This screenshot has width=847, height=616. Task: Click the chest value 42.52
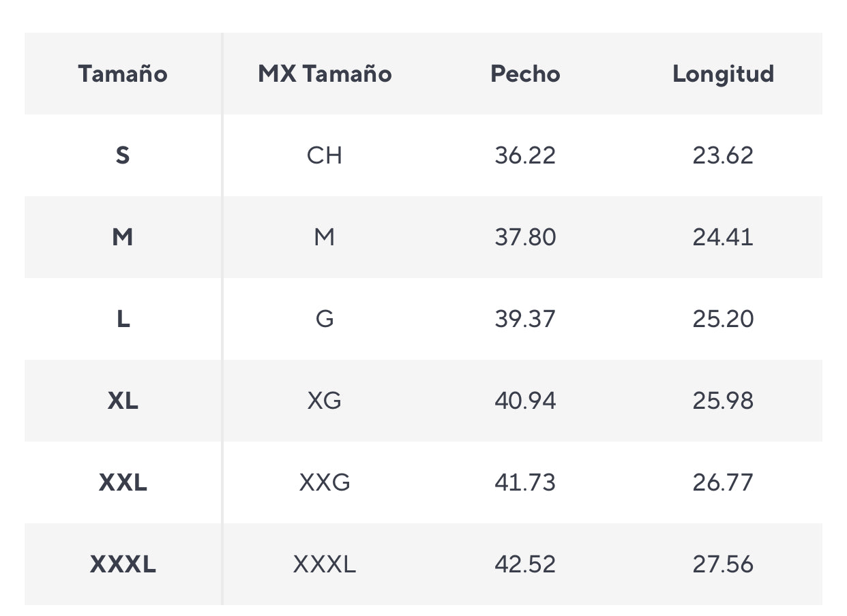tap(525, 564)
